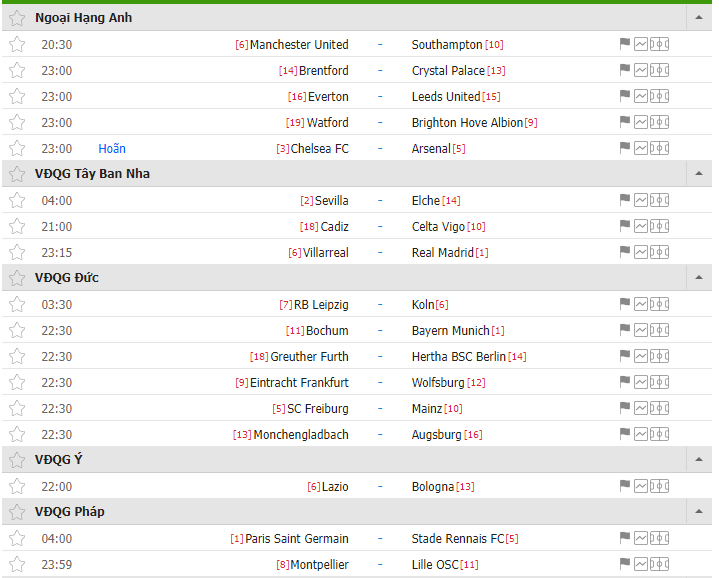
Task: Click flag icon in Bochum row
Action: pos(624,330)
